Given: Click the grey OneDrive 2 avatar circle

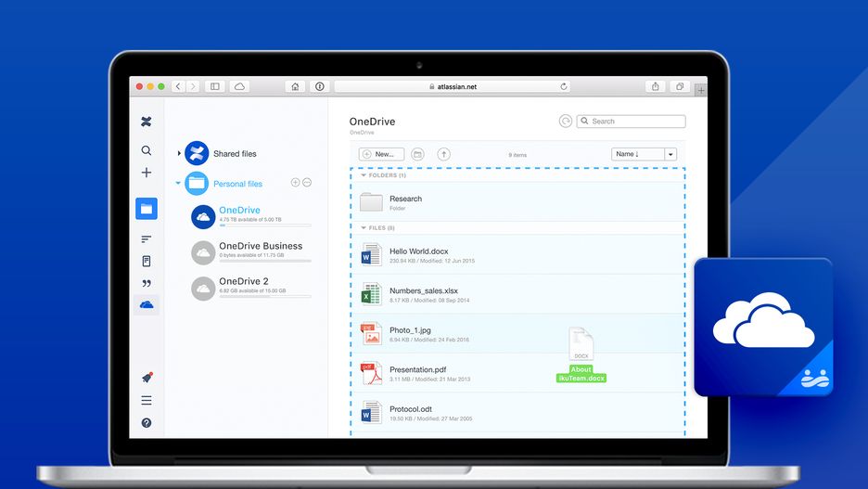Looking at the screenshot, I should tap(203, 289).
